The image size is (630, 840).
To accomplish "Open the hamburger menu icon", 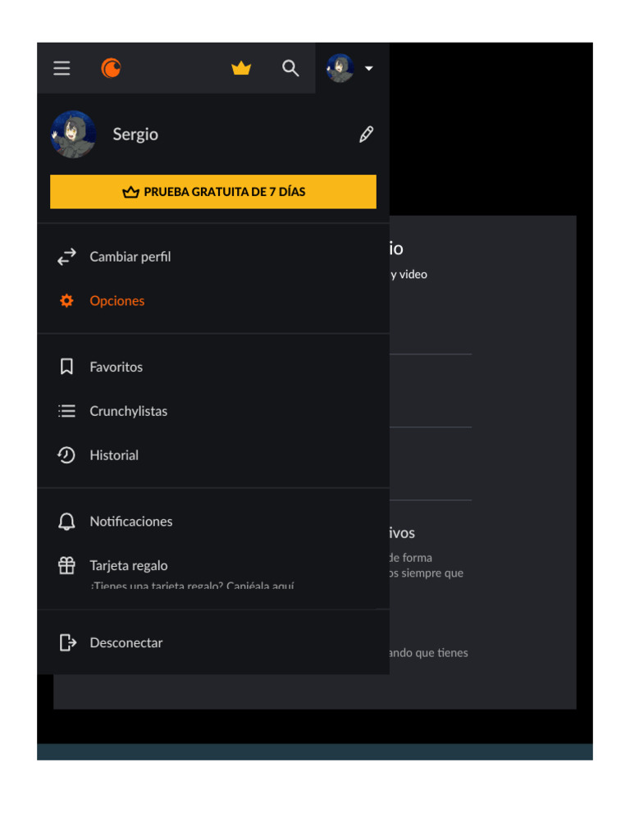I will (x=62, y=68).
